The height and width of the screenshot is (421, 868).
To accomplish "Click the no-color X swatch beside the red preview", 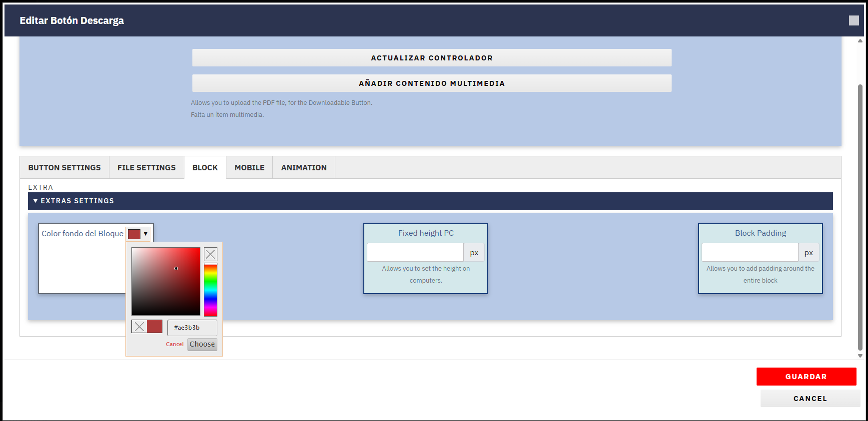I will [x=139, y=327].
